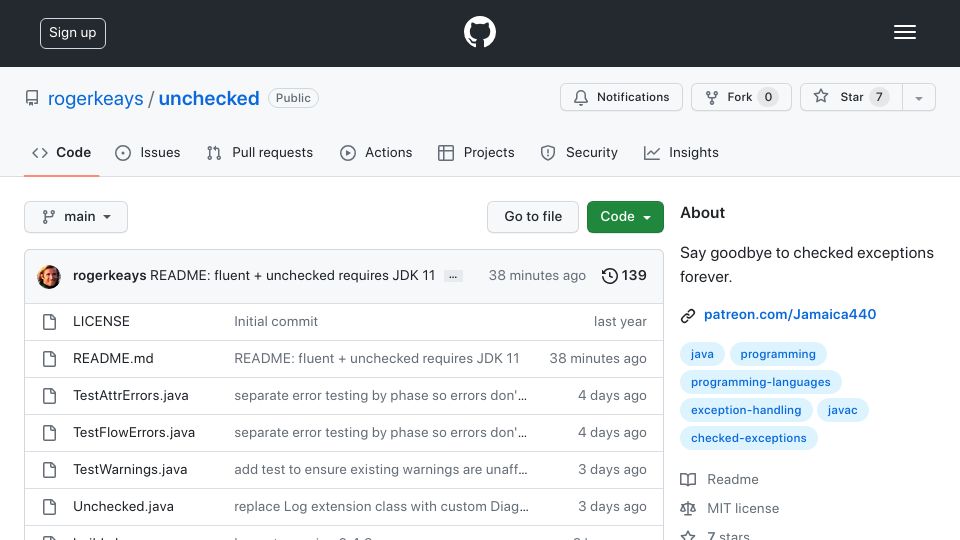Click the Notifications bell icon
This screenshot has height=540, width=960.
point(580,97)
